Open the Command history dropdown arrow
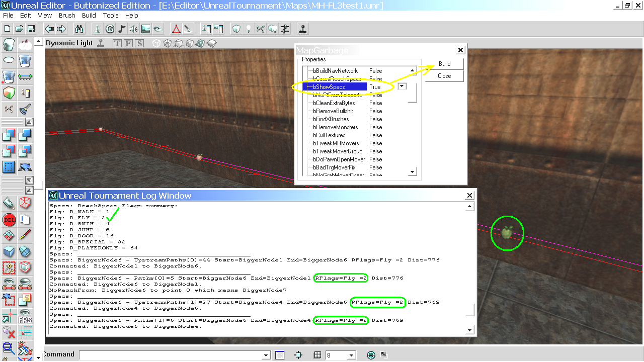The height and width of the screenshot is (362, 644). pyautogui.click(x=266, y=355)
